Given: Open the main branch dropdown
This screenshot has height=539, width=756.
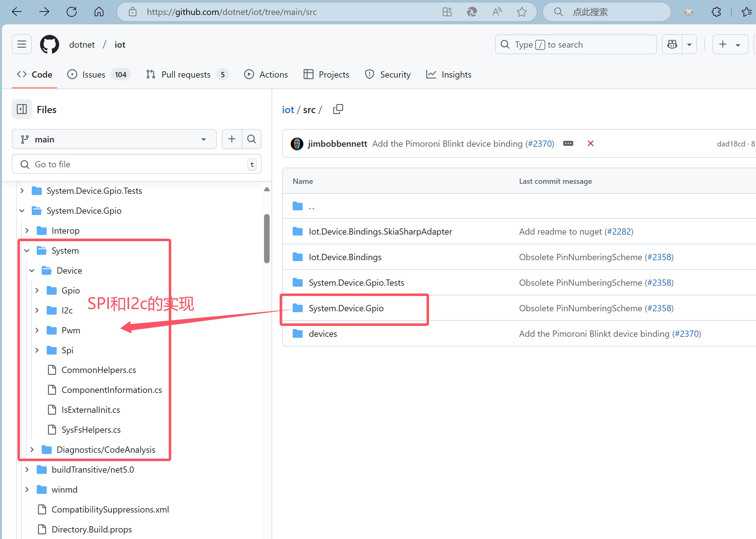Looking at the screenshot, I should point(114,139).
